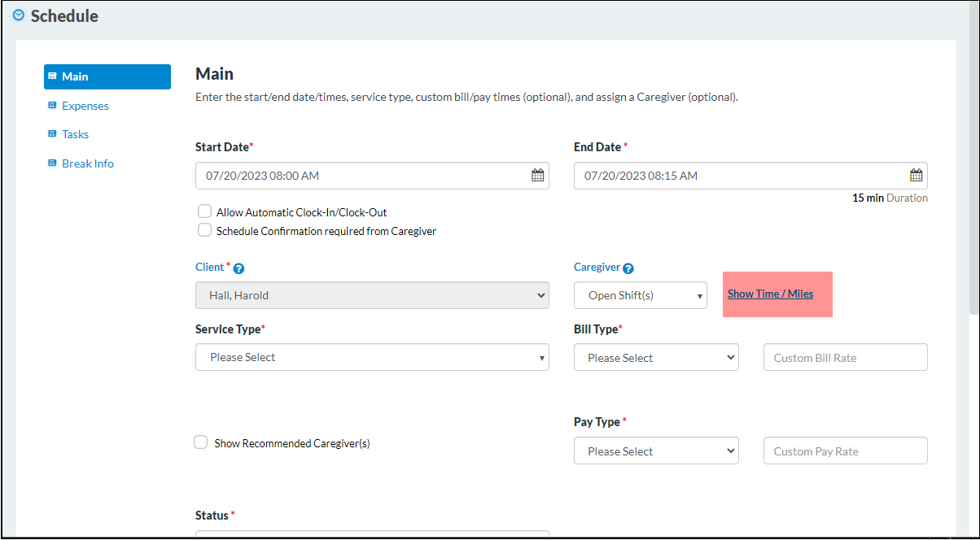Toggle Show Recommended Caregiver(s) checkbox
This screenshot has width=980, height=540.
click(x=201, y=442)
